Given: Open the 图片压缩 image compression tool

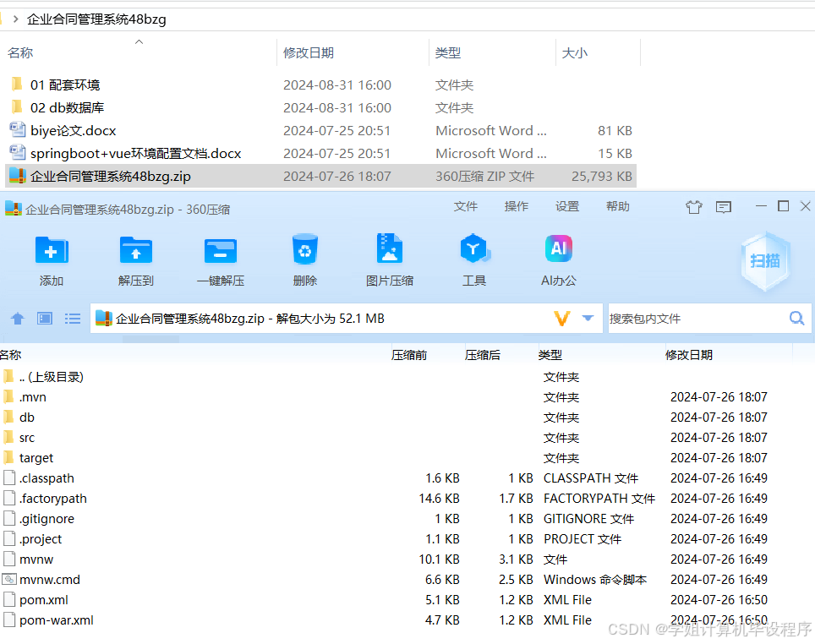Looking at the screenshot, I should [x=389, y=248].
